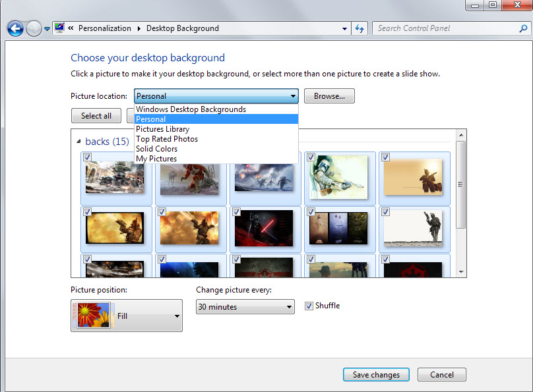Viewport: 533px width, 392px height.
Task: Click the Browse... button
Action: [x=329, y=96]
